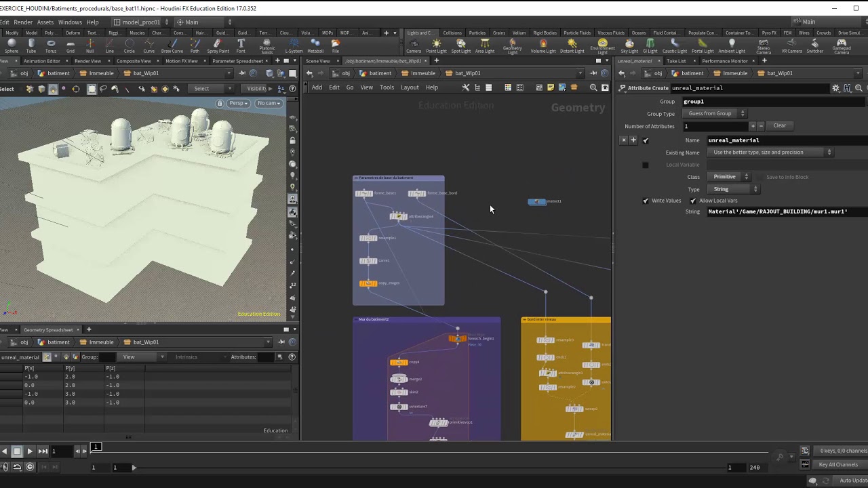Open the Type dropdown showing String

[x=734, y=189]
